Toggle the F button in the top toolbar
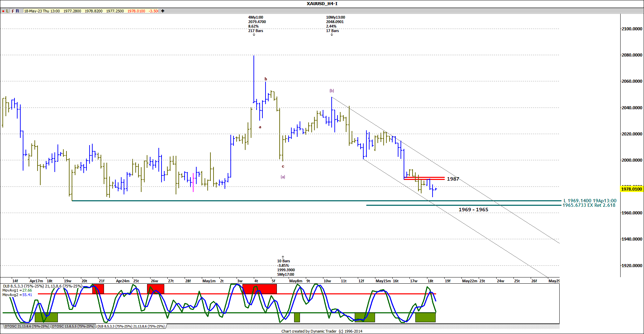This screenshot has height=334, width=644. click(13, 11)
